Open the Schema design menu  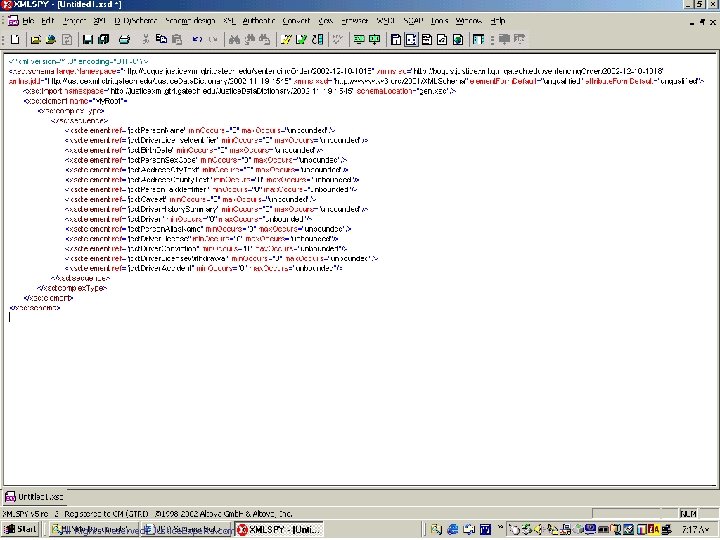(190, 21)
